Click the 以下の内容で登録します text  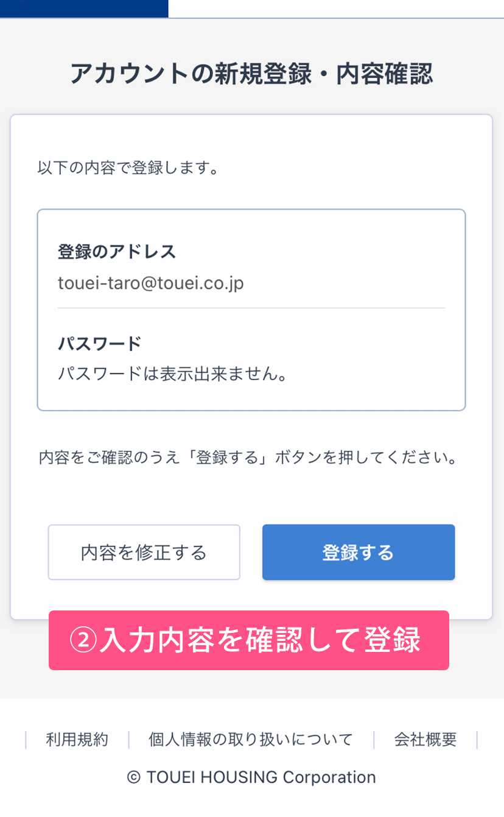128,168
